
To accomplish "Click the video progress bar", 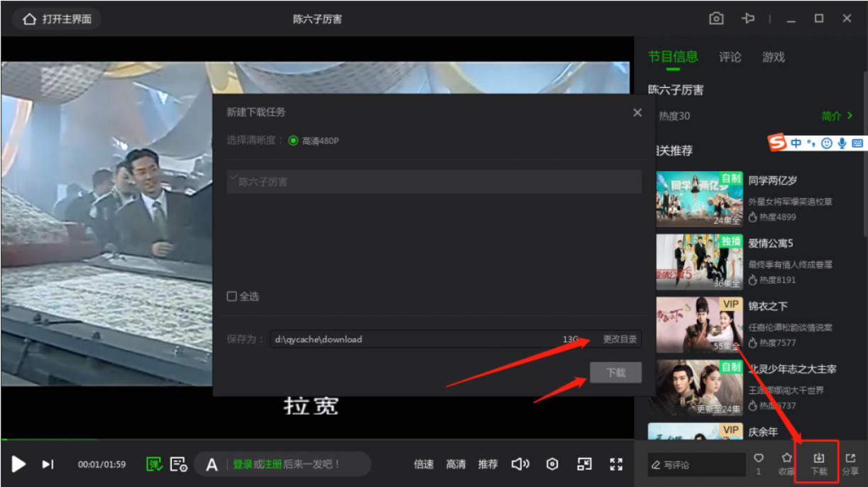I will pyautogui.click(x=317, y=439).
